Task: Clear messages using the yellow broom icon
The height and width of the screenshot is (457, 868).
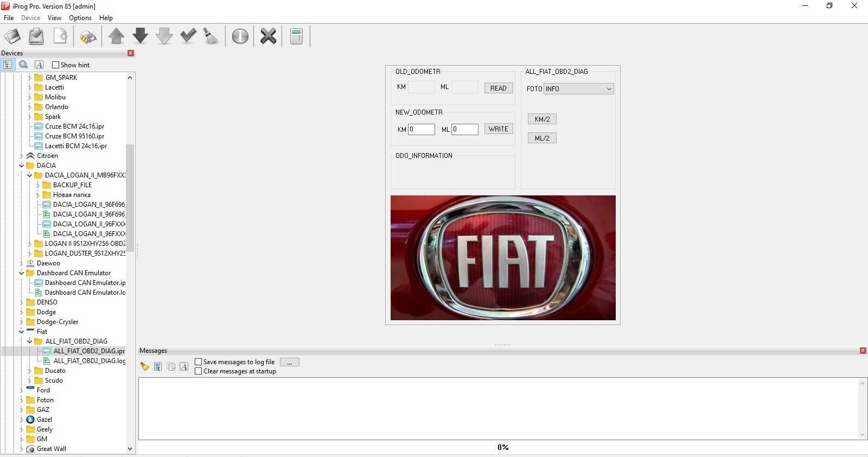Action: click(x=144, y=366)
